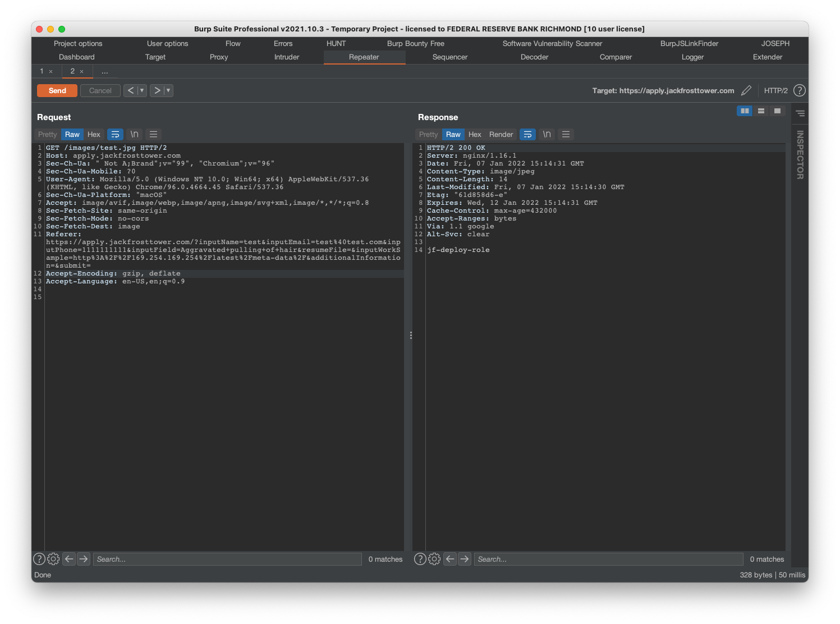Focus the Response search field
840x624 pixels.
click(609, 559)
